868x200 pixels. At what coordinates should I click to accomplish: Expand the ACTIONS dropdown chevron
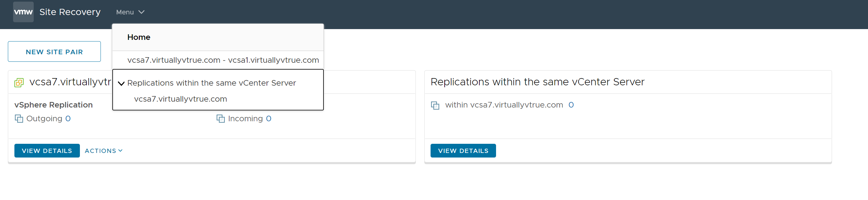(120, 151)
